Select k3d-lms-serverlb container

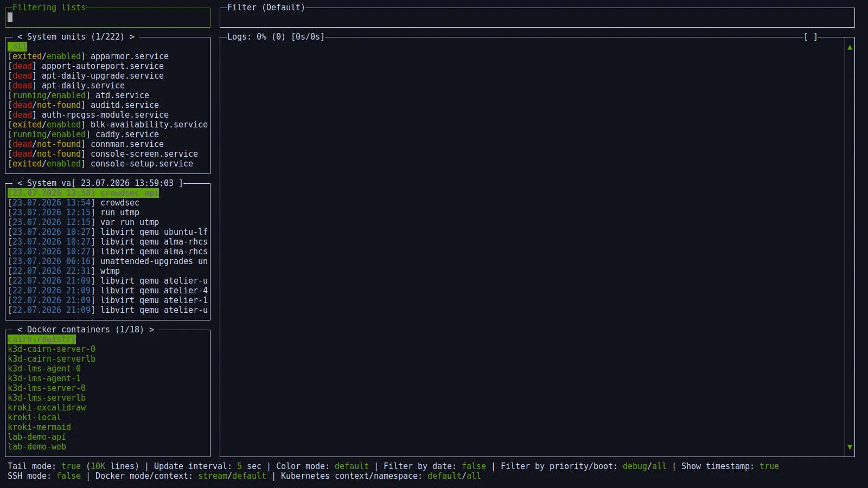pos(47,398)
